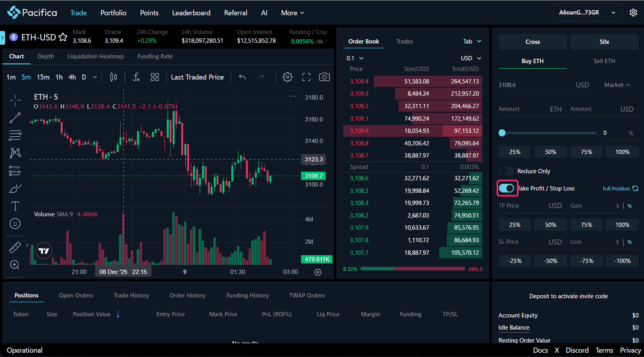This screenshot has height=357, width=644.
Task: Switch to the Liquidation Heatmap tab
Action: click(x=96, y=56)
